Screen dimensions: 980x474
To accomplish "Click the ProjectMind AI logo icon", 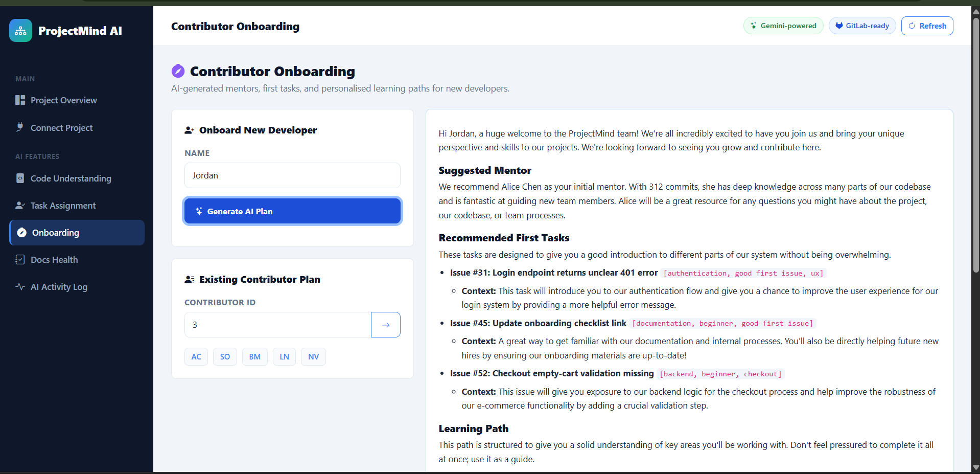I will [x=20, y=31].
